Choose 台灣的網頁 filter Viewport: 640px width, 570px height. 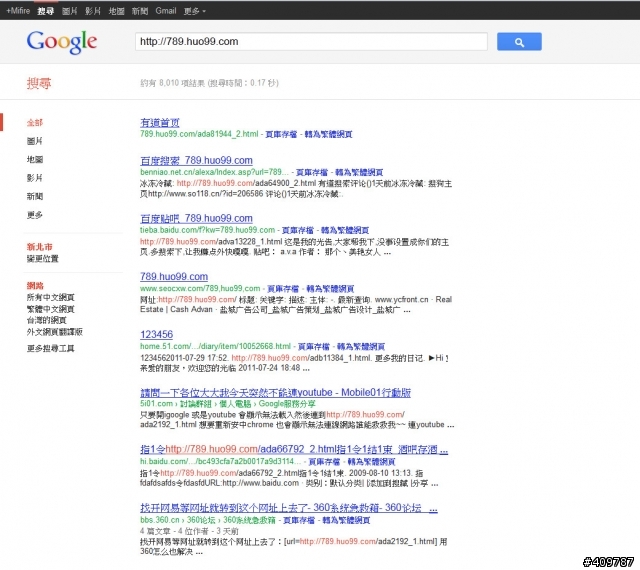(x=47, y=320)
